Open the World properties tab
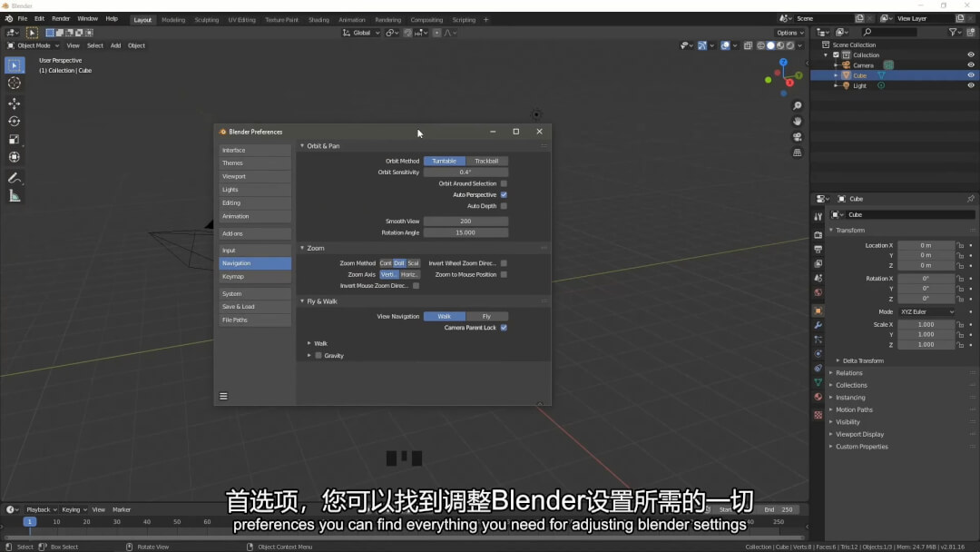This screenshot has height=552, width=980. (x=818, y=292)
